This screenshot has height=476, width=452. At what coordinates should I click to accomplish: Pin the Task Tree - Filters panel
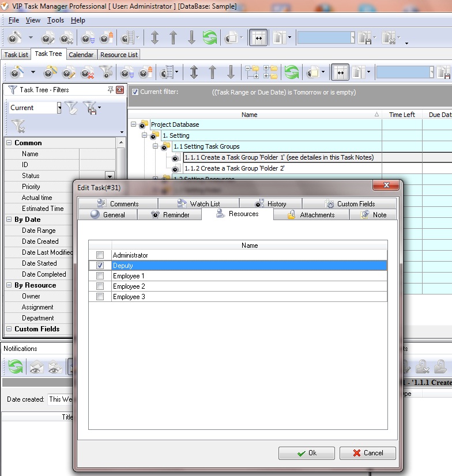pos(111,90)
